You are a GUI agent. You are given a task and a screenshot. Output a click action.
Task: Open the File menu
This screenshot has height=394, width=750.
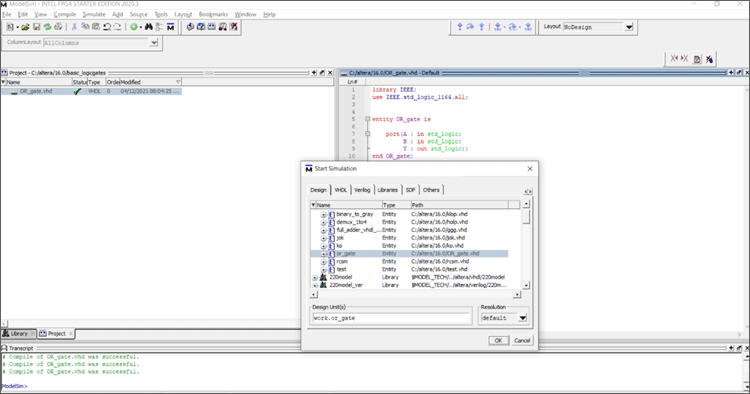coord(7,14)
